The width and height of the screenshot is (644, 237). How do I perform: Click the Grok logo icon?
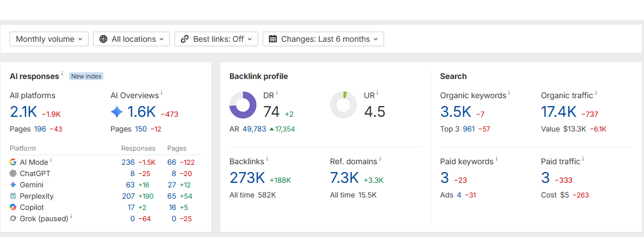(x=13, y=218)
